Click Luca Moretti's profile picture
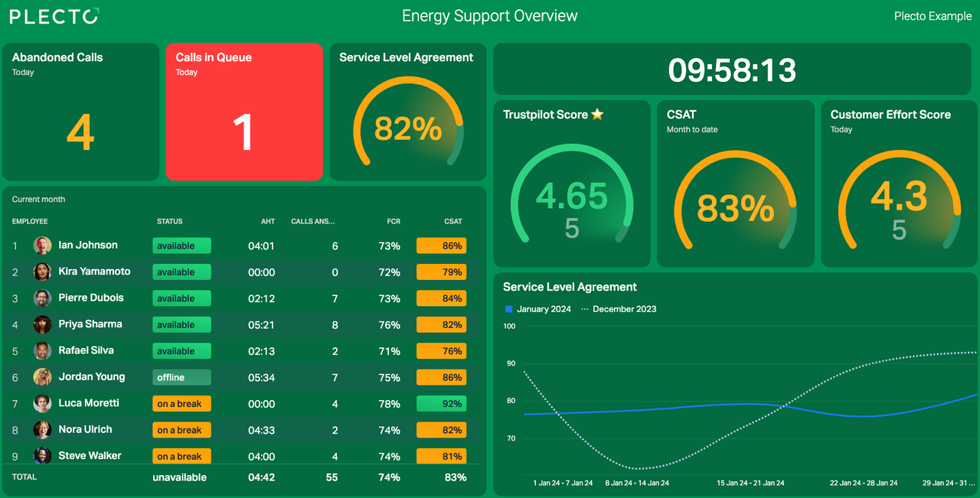 tap(42, 403)
